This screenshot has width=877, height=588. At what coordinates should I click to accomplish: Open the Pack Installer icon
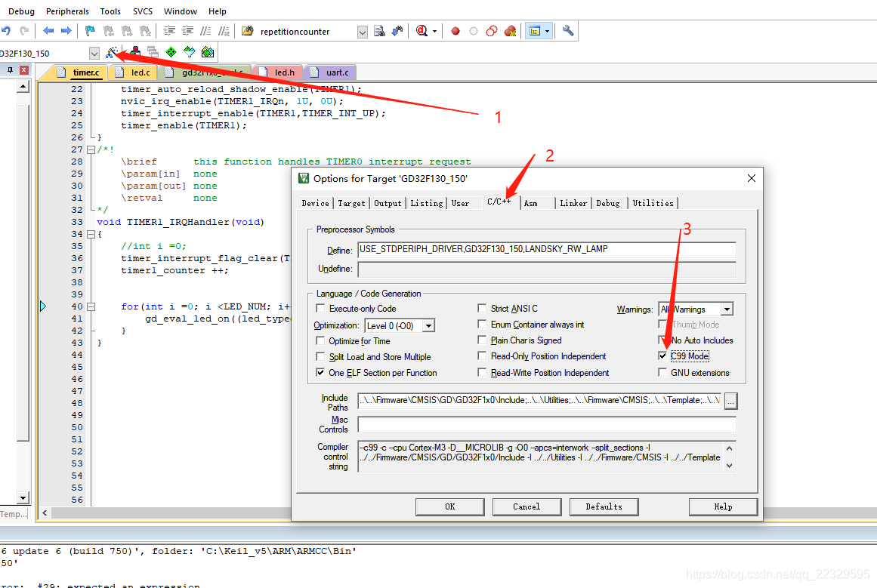click(208, 53)
